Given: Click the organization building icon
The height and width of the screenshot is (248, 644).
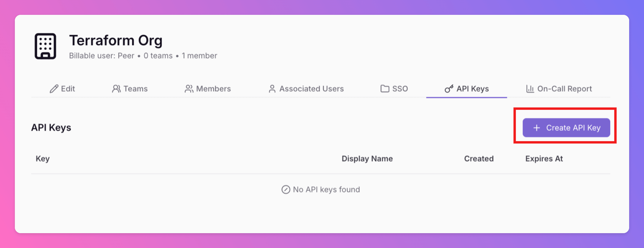Looking at the screenshot, I should [x=45, y=46].
